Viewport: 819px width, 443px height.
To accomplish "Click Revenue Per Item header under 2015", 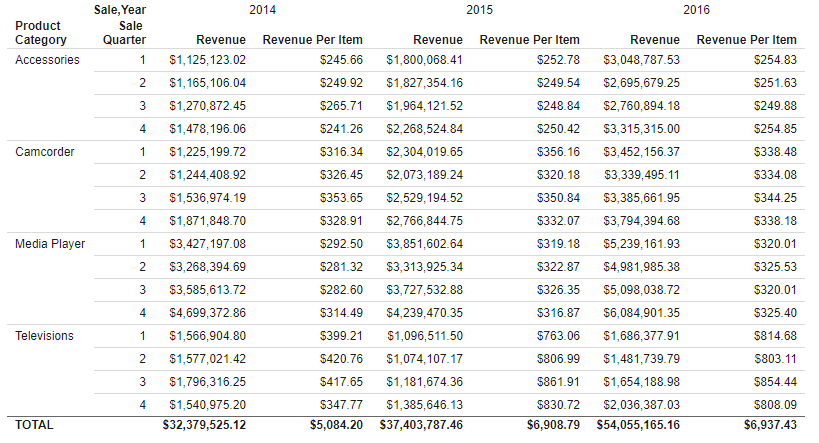I will click(529, 40).
